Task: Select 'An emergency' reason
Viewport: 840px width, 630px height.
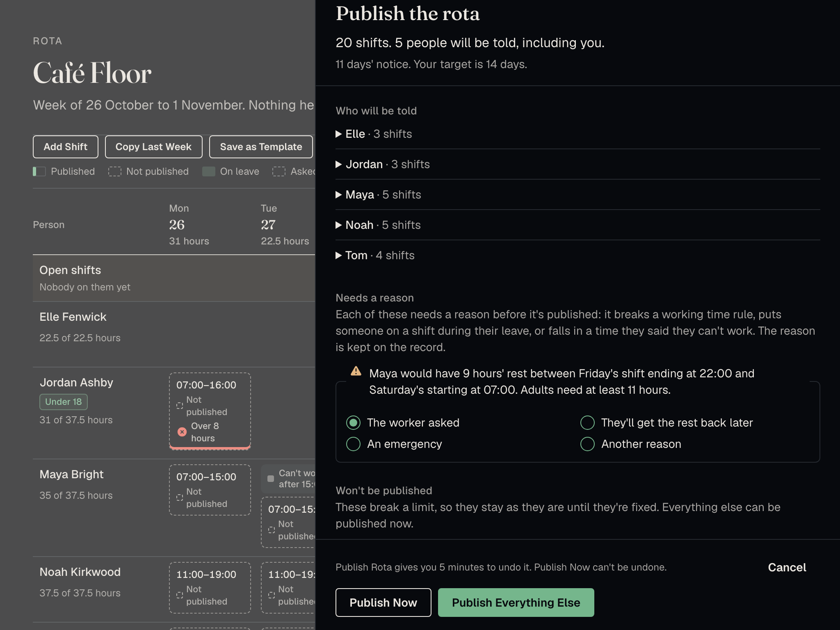Action: pos(353,444)
